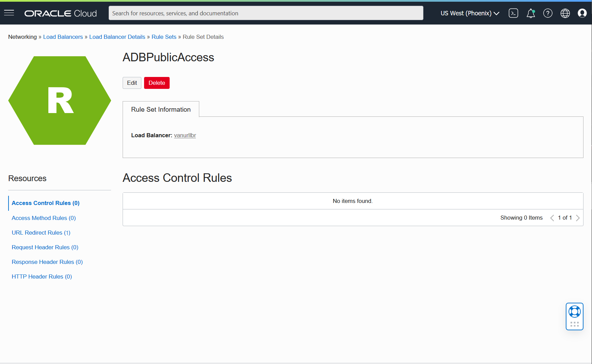Open the notifications bell

pyautogui.click(x=530, y=13)
